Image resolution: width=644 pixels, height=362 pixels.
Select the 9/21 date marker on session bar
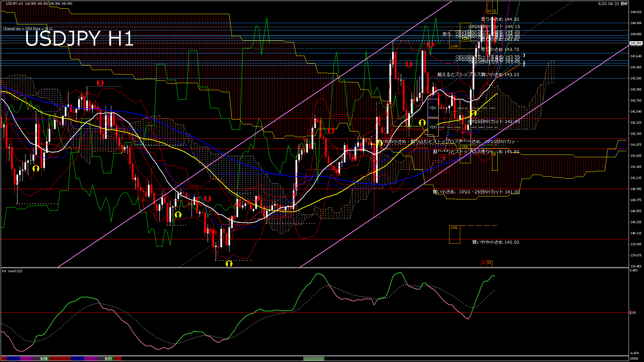[108, 359]
